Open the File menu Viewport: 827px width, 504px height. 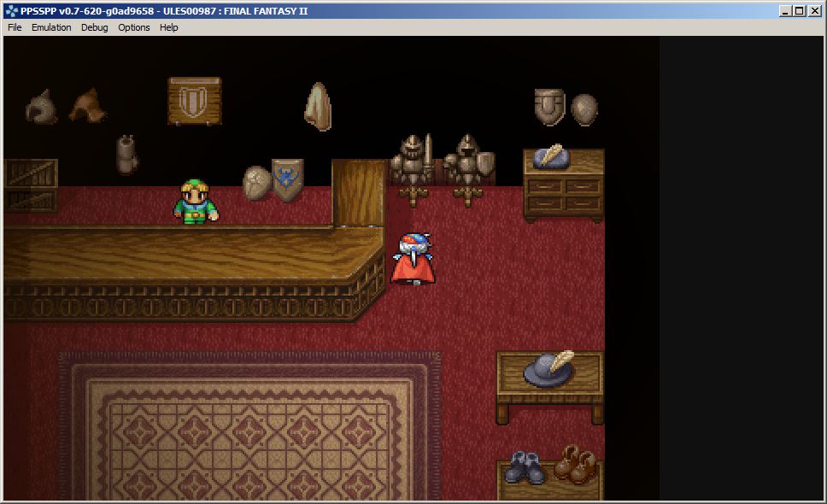(15, 27)
